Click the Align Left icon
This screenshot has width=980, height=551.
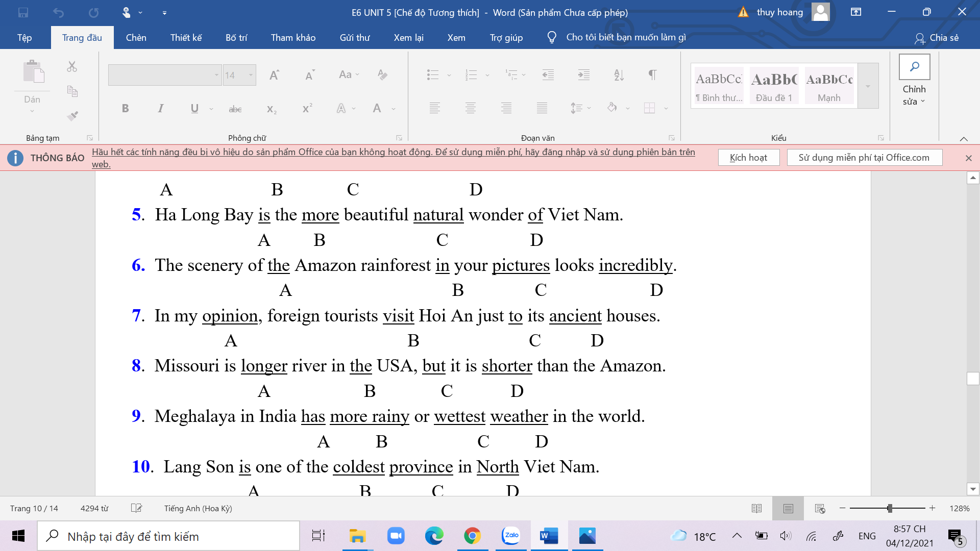435,108
